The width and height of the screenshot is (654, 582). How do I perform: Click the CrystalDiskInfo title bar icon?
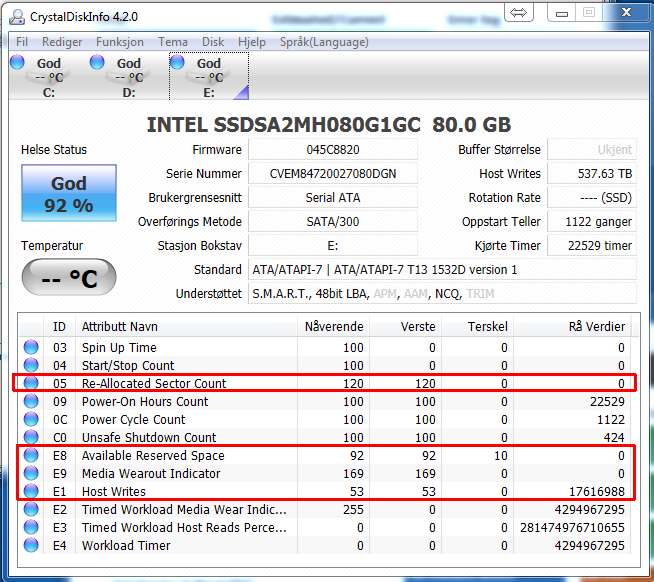click(x=17, y=16)
